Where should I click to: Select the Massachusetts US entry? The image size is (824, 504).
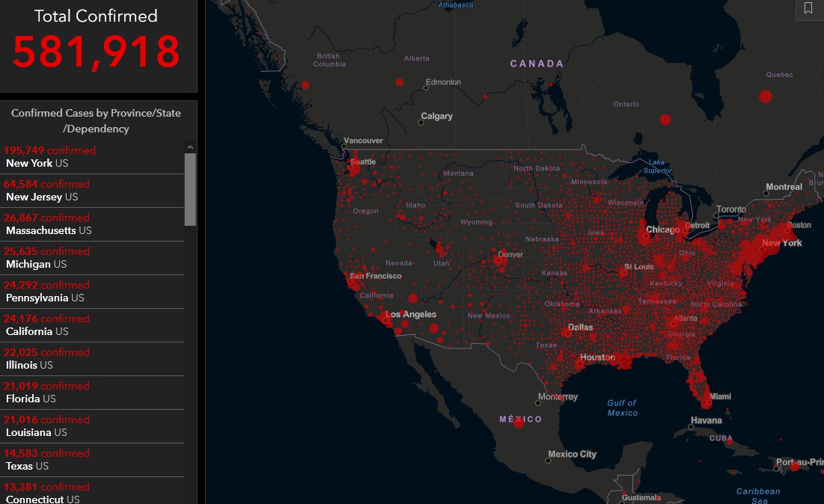point(92,224)
